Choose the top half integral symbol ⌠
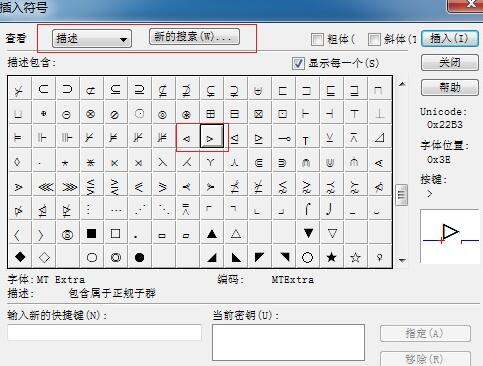483x366 pixels. 307,209
